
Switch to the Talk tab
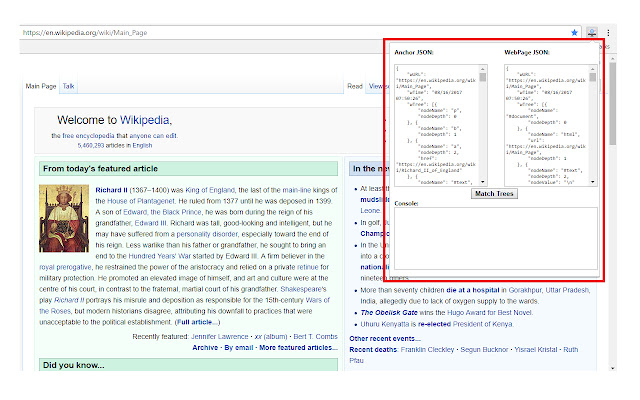coord(68,87)
